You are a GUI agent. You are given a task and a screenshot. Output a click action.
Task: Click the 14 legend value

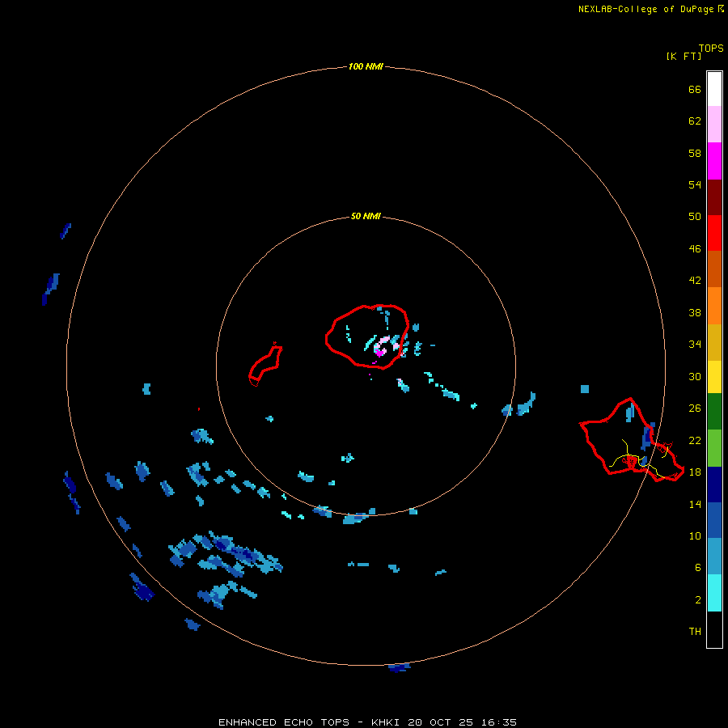pyautogui.click(x=695, y=504)
